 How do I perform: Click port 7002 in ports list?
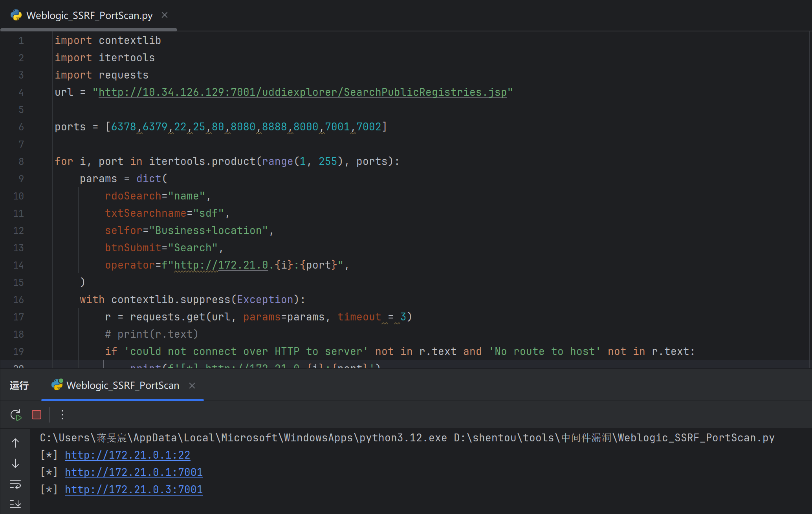click(x=368, y=127)
